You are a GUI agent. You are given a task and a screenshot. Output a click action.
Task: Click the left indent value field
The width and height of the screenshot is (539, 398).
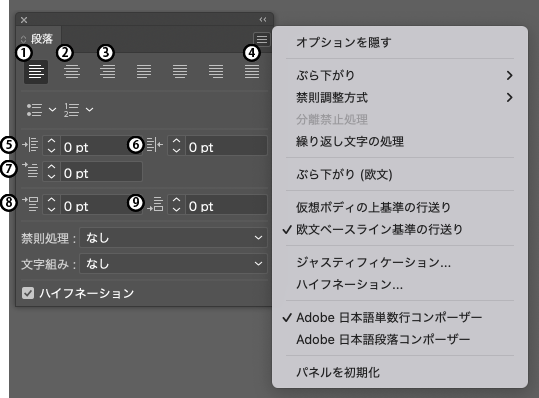click(101, 145)
